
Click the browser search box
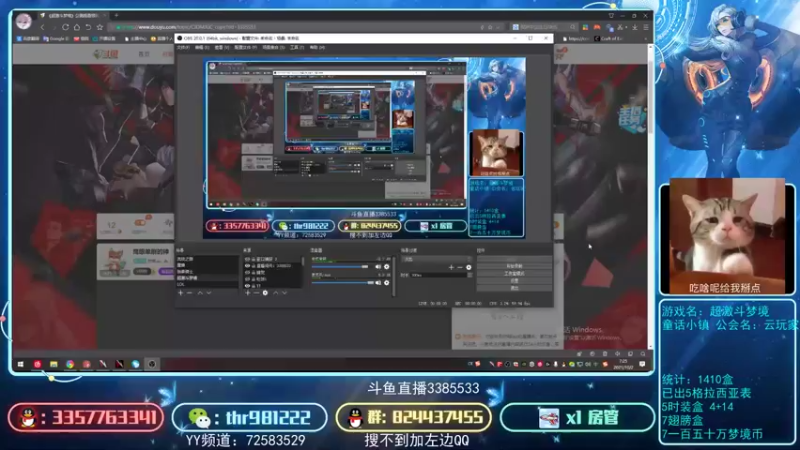(x=543, y=27)
